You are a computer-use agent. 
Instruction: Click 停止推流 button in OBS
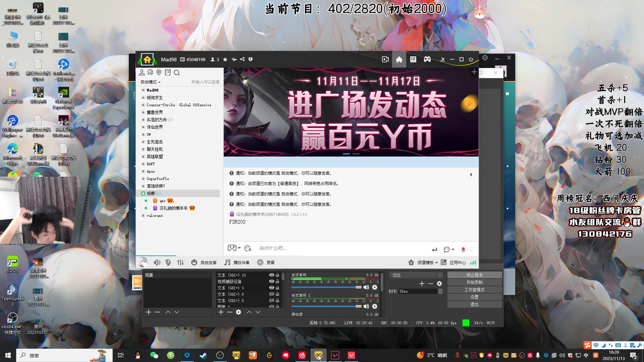[475, 275]
